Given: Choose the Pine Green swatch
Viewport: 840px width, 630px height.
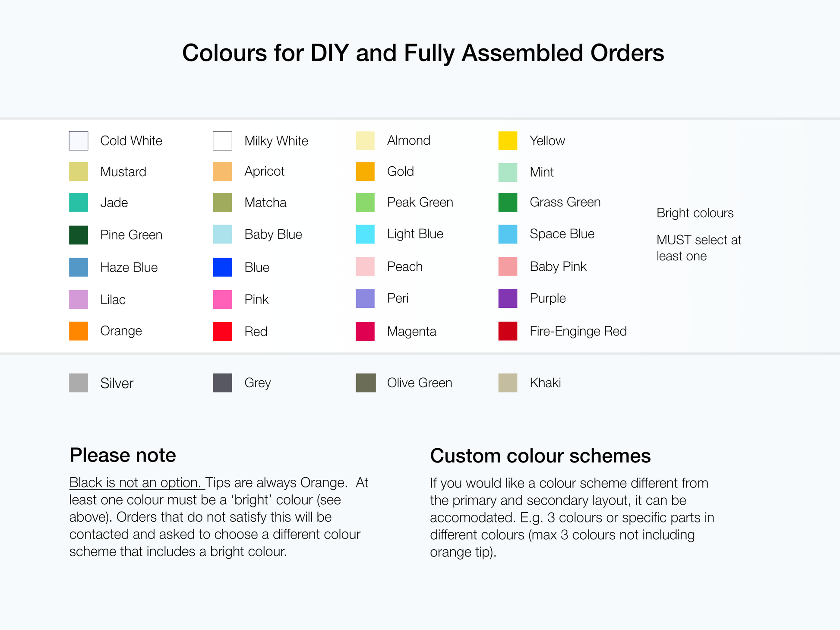Looking at the screenshot, I should tap(79, 235).
